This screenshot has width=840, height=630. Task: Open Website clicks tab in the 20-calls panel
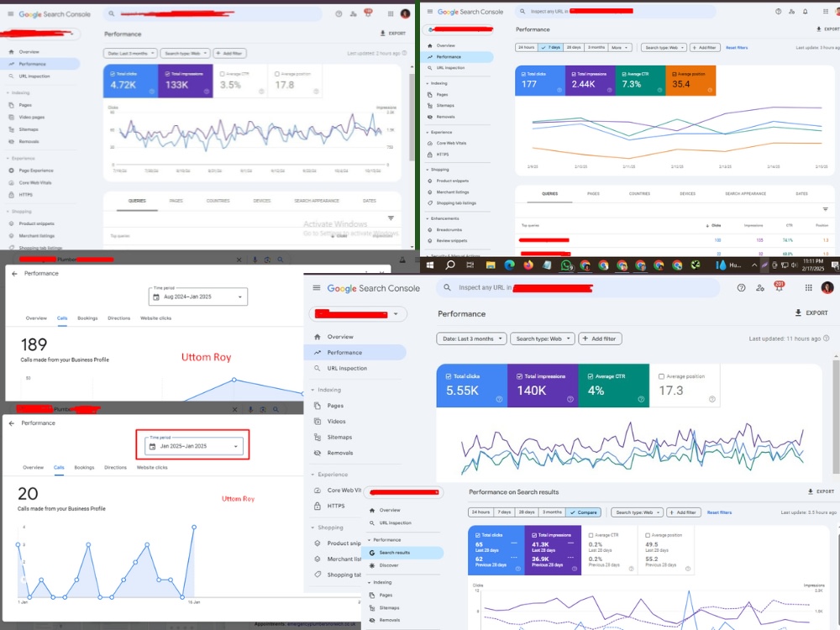tap(152, 467)
